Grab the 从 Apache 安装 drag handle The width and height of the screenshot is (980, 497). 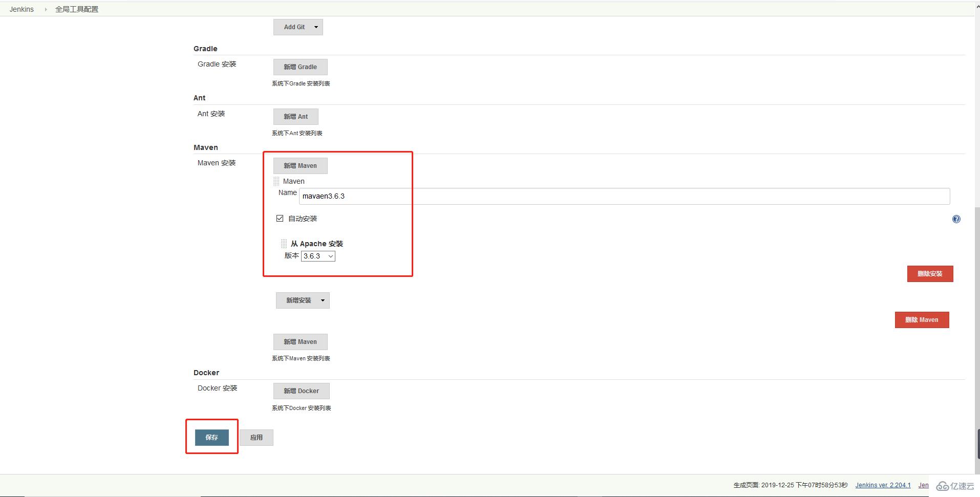click(284, 244)
